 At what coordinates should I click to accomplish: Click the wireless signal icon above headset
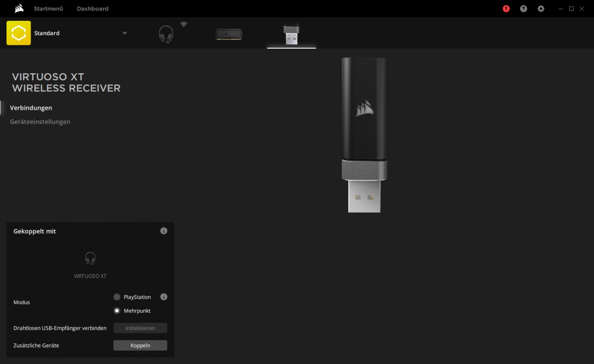(184, 24)
